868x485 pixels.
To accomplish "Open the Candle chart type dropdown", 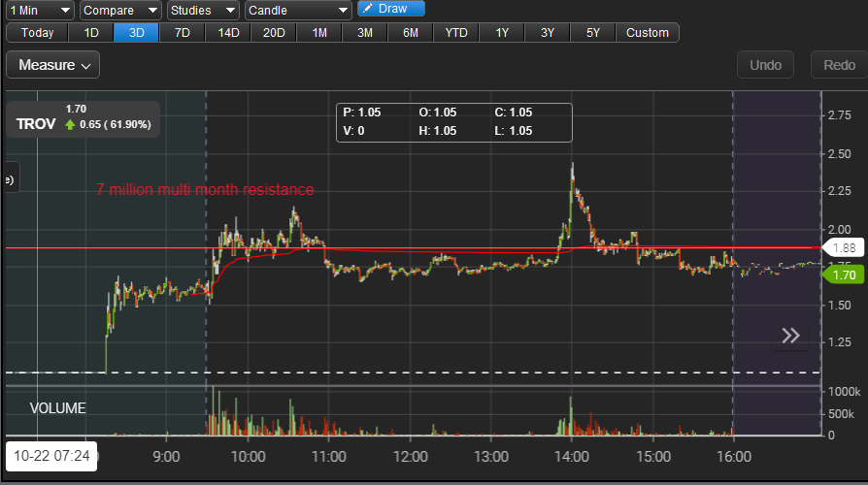I will (298, 10).
